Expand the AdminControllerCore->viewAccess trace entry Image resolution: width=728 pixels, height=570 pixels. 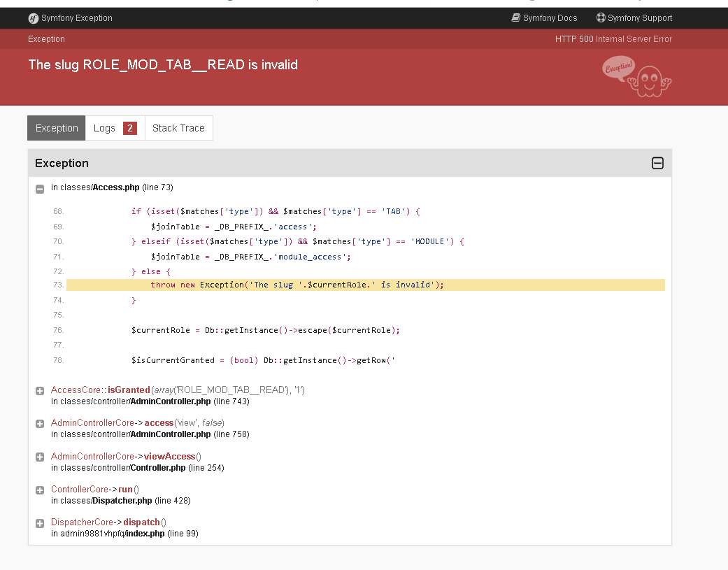[x=40, y=457]
